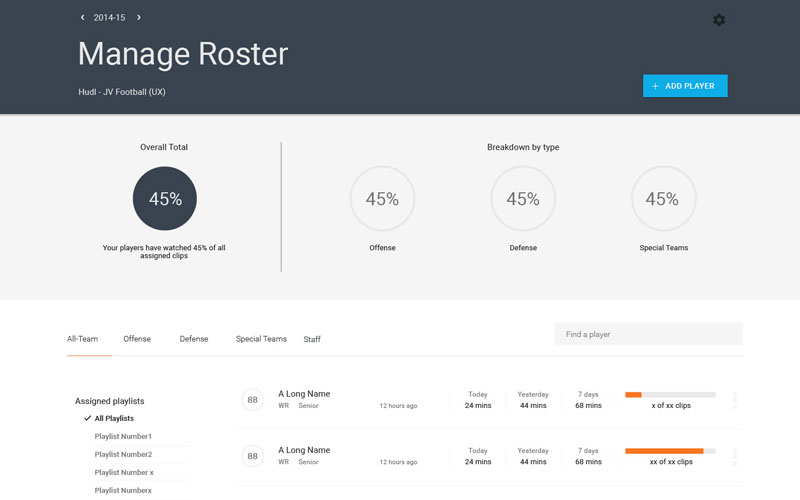Viewport: 800px width, 500px height.
Task: Show the Staff tab
Action: coord(312,340)
